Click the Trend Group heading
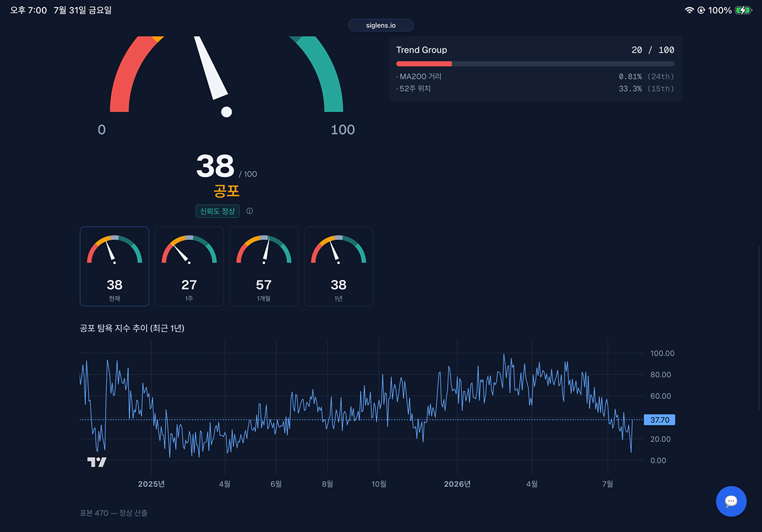 tap(422, 50)
